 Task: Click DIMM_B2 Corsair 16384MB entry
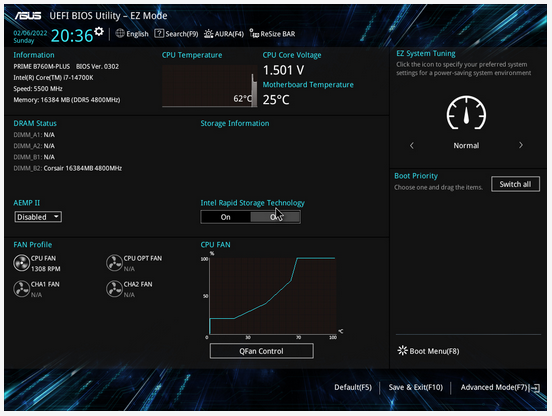pyautogui.click(x=68, y=168)
